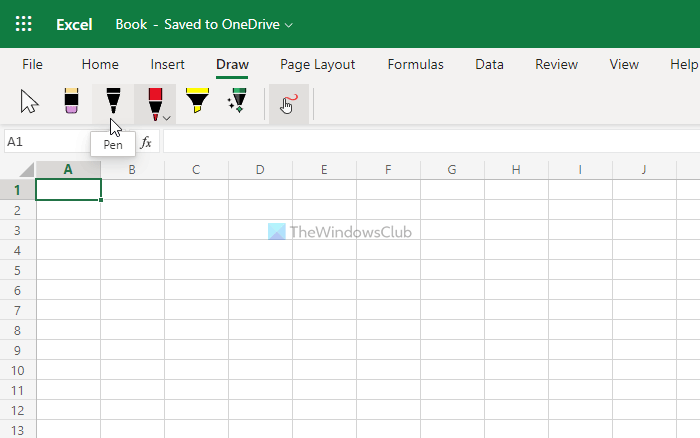Select row 8 header
The image size is (700, 438).
(x=17, y=330)
